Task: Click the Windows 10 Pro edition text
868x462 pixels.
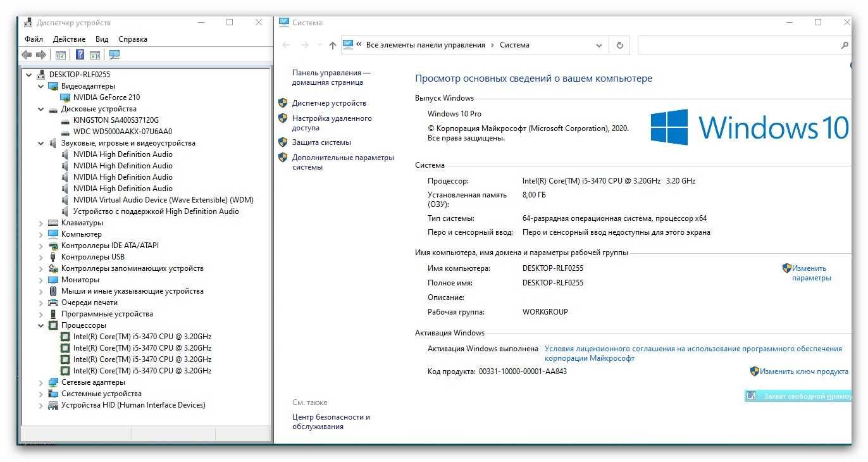Action: point(454,114)
